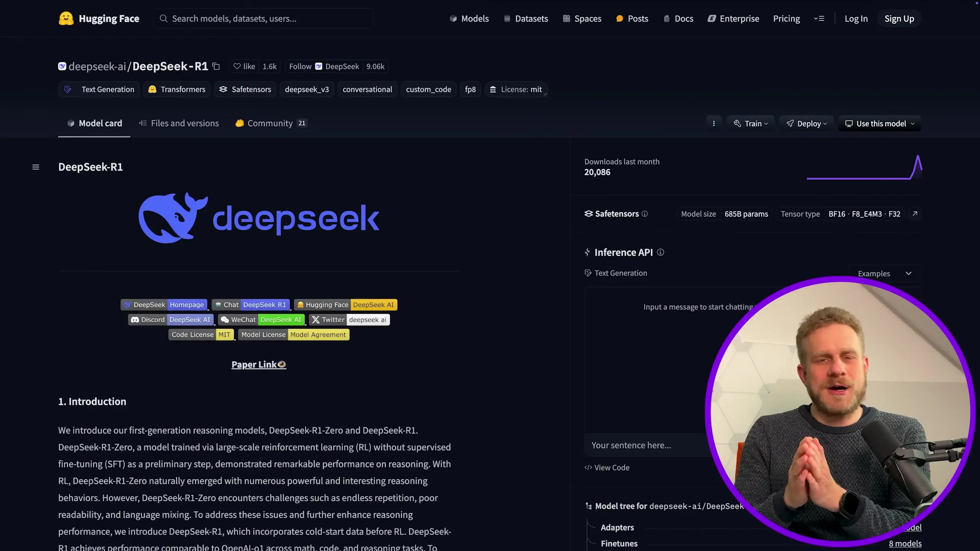980x551 pixels.
Task: Open the Twitter deepseek ai badge
Action: (x=349, y=320)
